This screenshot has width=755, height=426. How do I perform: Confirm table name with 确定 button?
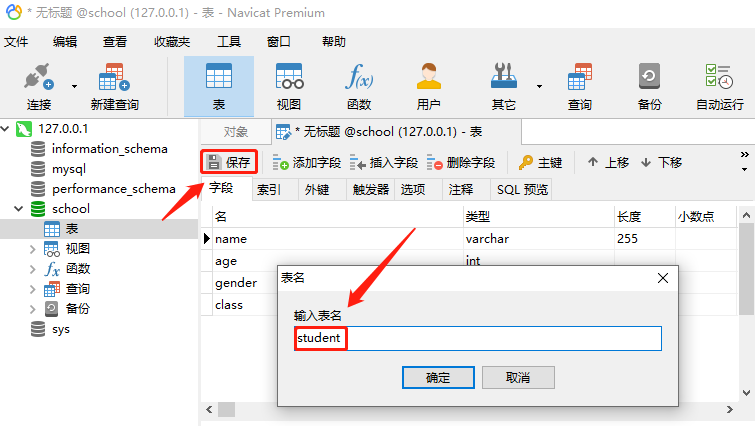pyautogui.click(x=438, y=377)
